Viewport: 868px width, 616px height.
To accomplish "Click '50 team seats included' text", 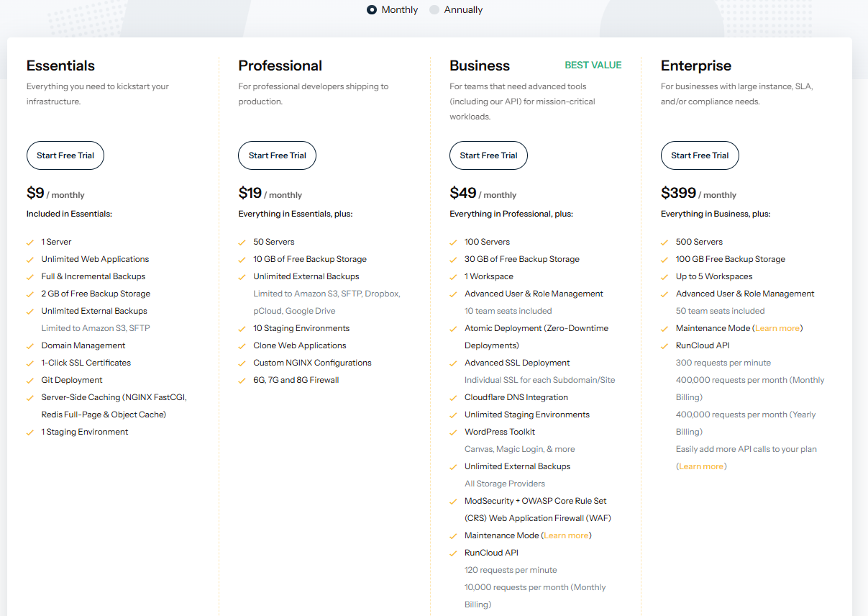I will tap(721, 311).
